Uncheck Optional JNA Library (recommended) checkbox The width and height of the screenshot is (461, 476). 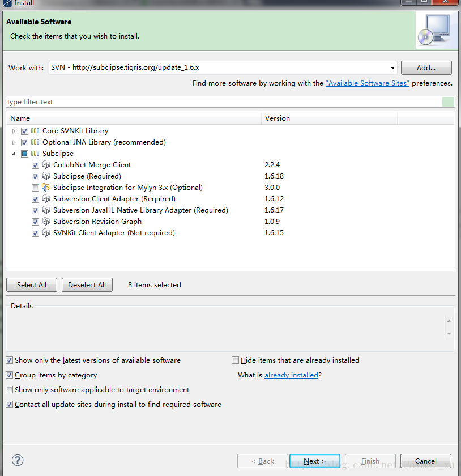click(24, 142)
